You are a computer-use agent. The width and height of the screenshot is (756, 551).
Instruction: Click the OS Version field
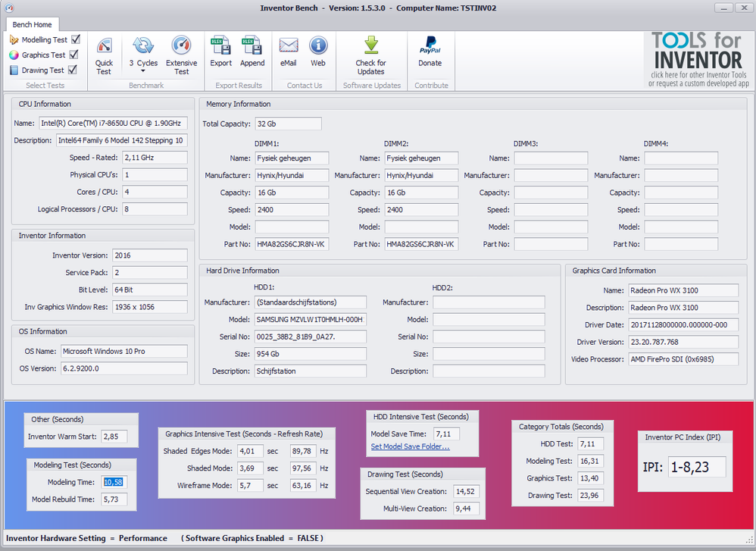coord(124,368)
